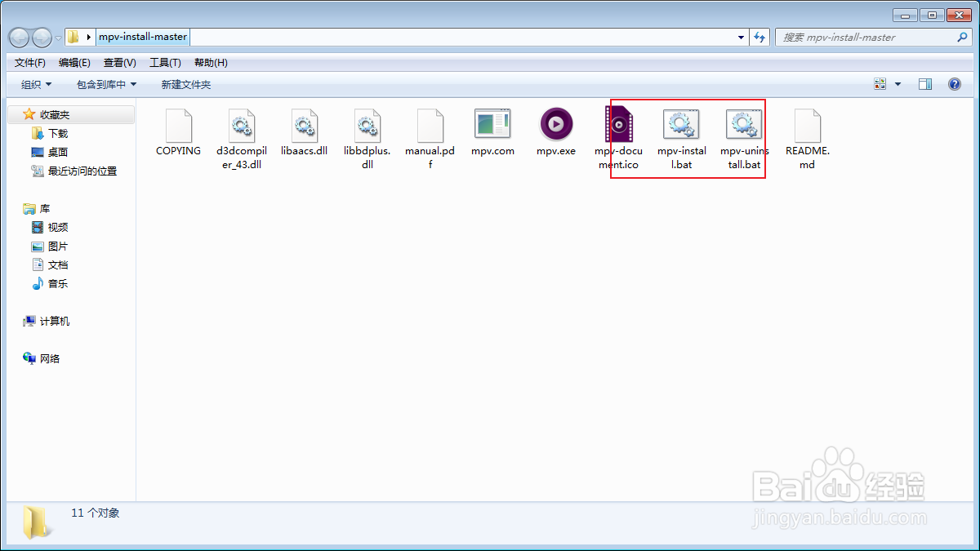Open the manual.pdf document
Screen dimensions: 980x551
(x=430, y=124)
